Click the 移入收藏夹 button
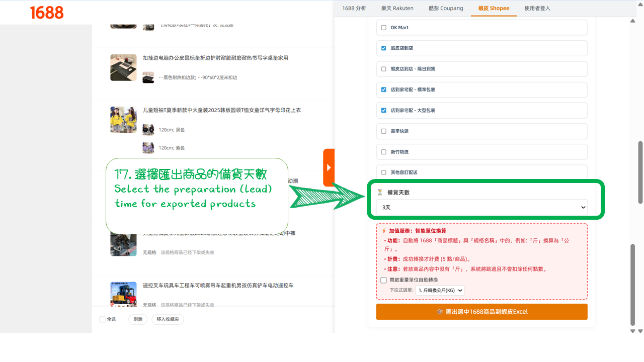This screenshot has height=362, width=644. pos(168,319)
